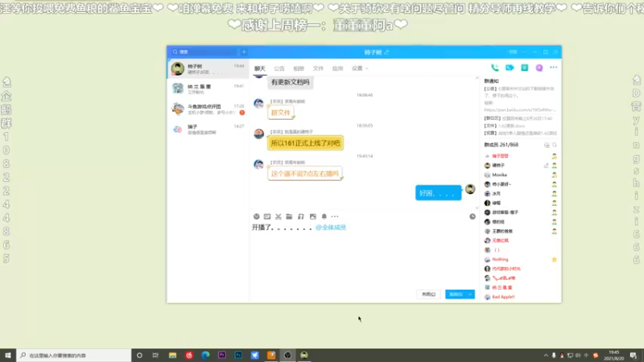644x362 pixels.
Task: Click the plus button beside the search box
Action: (244, 52)
